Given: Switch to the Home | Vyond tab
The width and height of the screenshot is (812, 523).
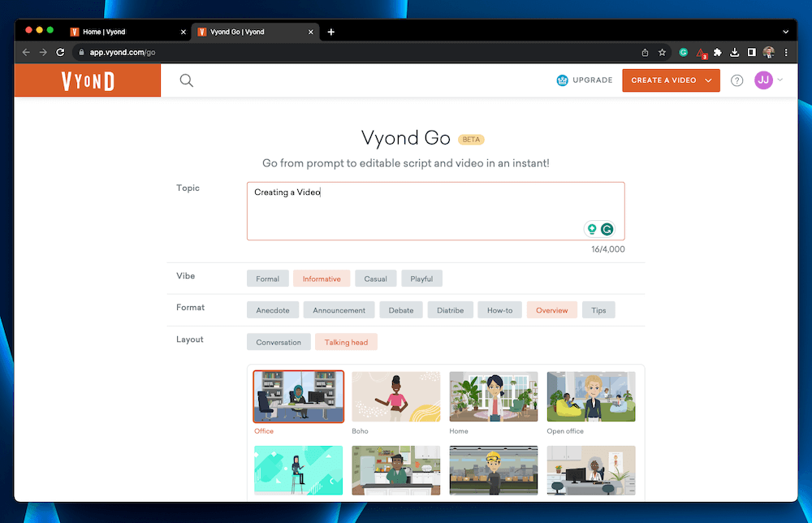Looking at the screenshot, I should [127, 32].
